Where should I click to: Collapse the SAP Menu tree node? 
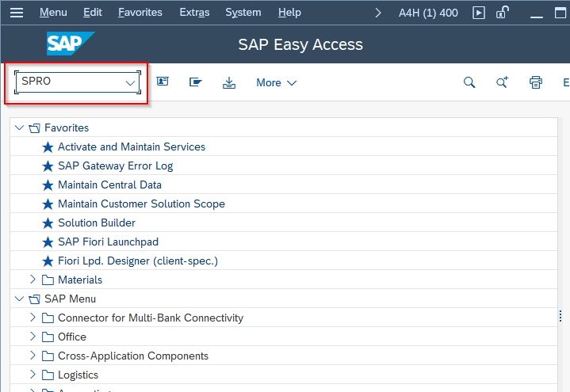tap(19, 299)
